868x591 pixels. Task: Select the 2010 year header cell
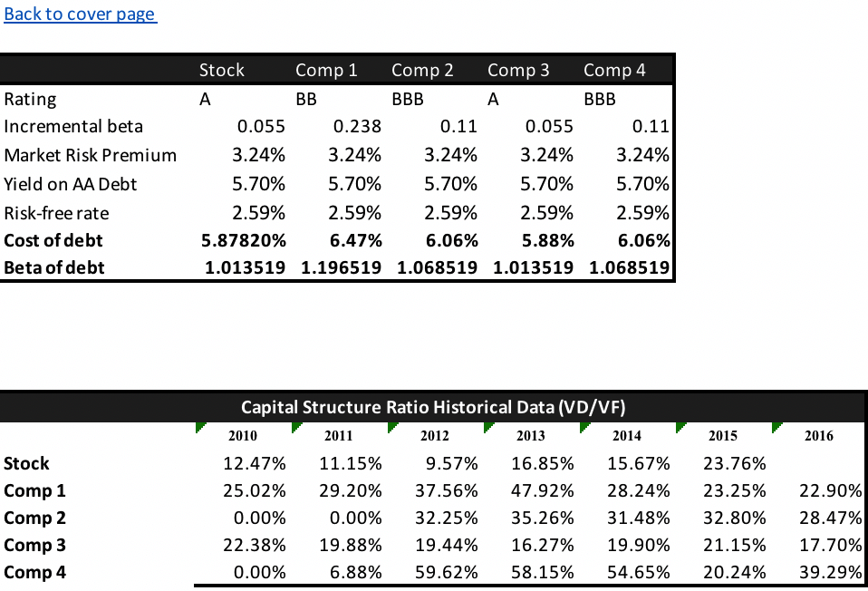tap(242, 436)
